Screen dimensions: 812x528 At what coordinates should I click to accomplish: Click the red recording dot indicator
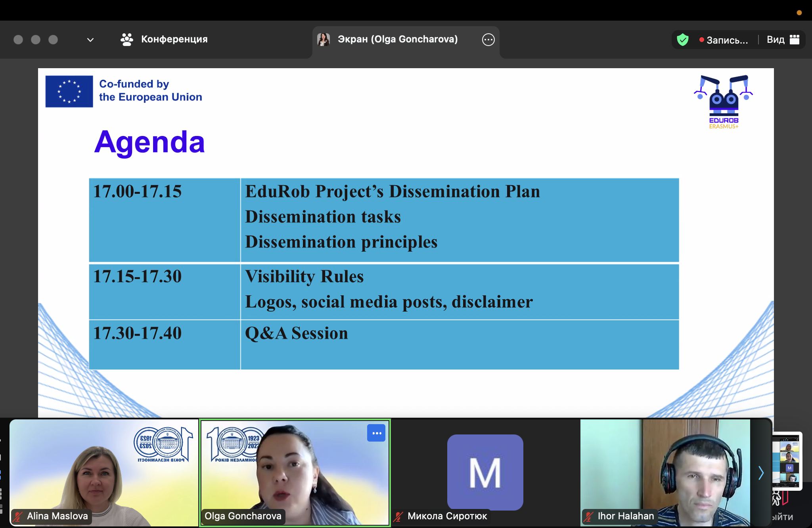[x=701, y=40]
